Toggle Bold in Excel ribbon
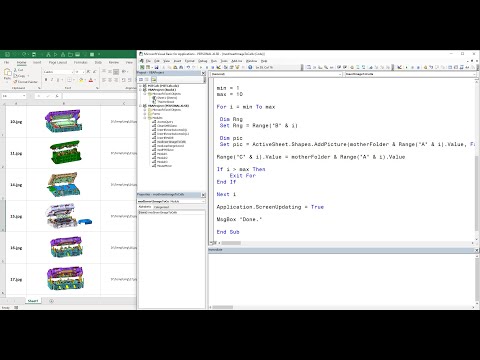The width and height of the screenshot is (480, 360). [46, 80]
